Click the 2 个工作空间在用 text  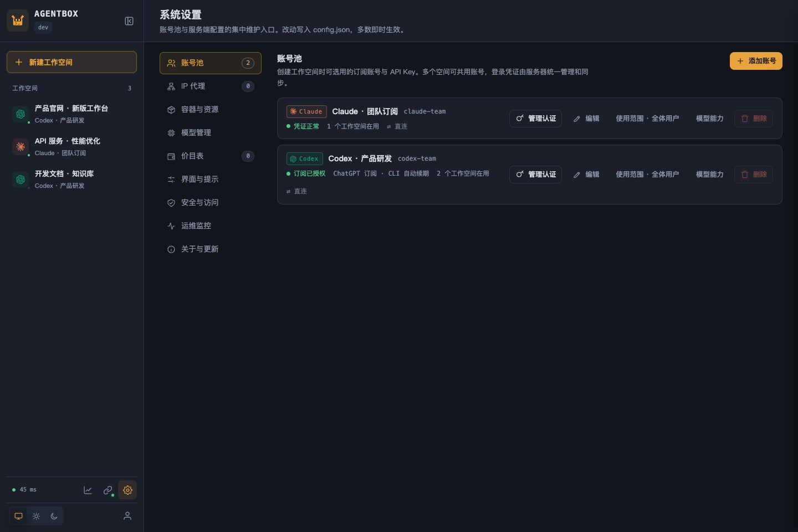(463, 173)
